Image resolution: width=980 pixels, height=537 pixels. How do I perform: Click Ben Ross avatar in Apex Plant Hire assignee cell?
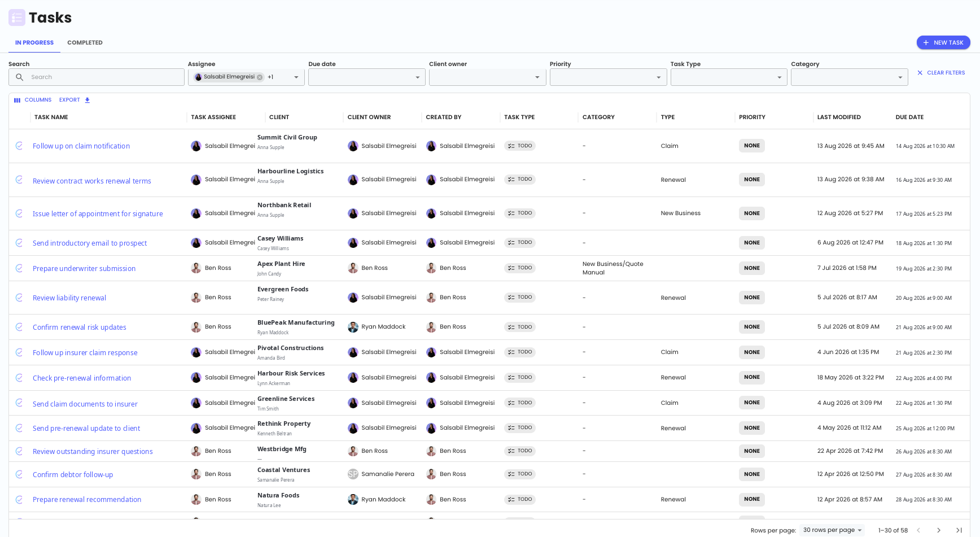click(x=196, y=268)
